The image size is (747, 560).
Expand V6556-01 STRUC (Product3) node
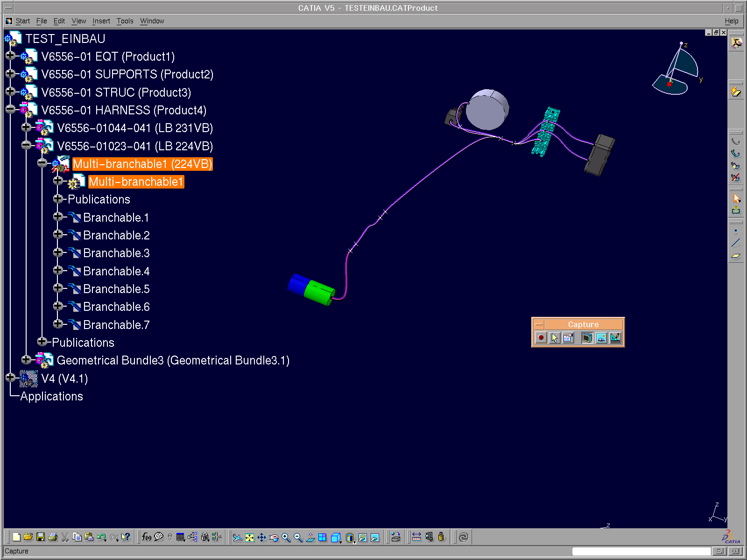[x=10, y=92]
